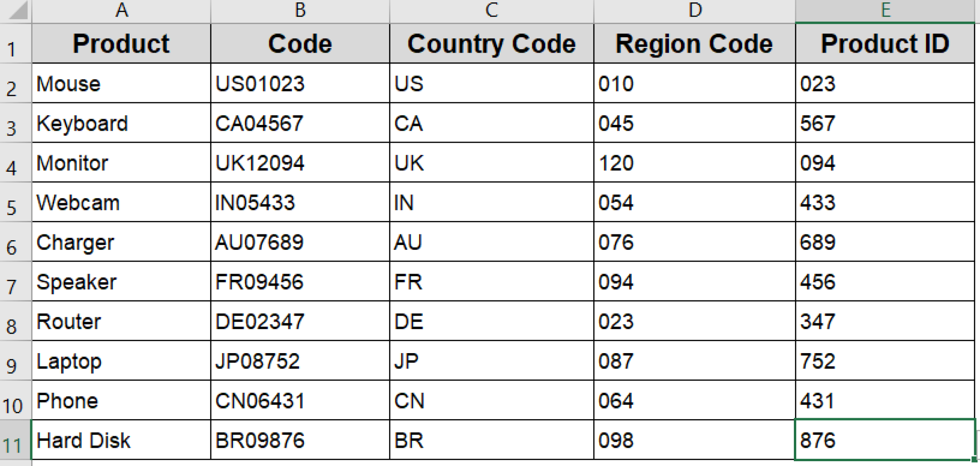Select row 11 header

tap(13, 440)
